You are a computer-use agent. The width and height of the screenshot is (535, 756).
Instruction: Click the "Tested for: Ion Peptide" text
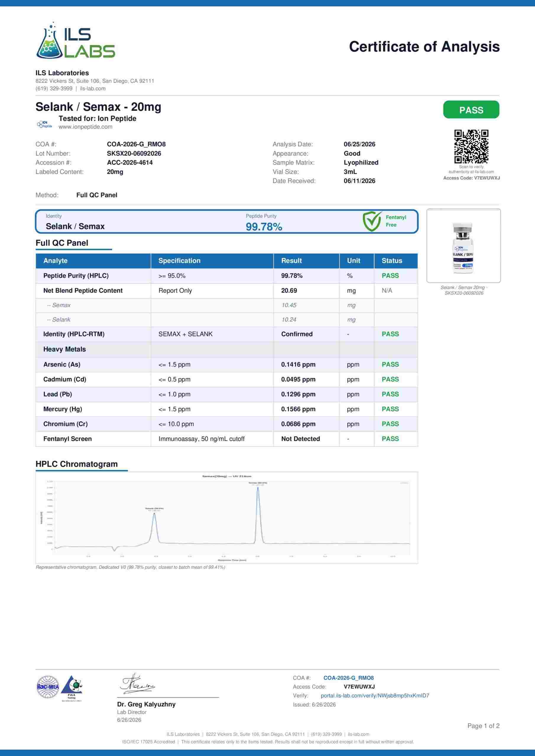pos(97,118)
